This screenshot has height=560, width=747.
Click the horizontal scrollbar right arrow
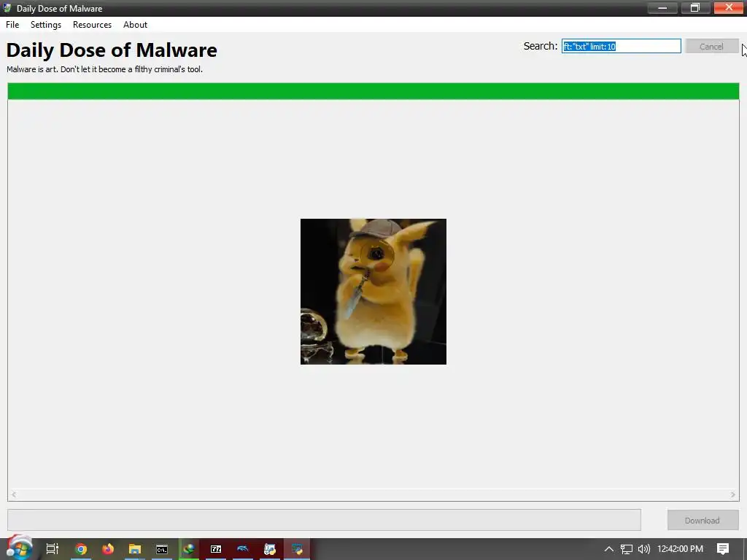[x=732, y=495]
